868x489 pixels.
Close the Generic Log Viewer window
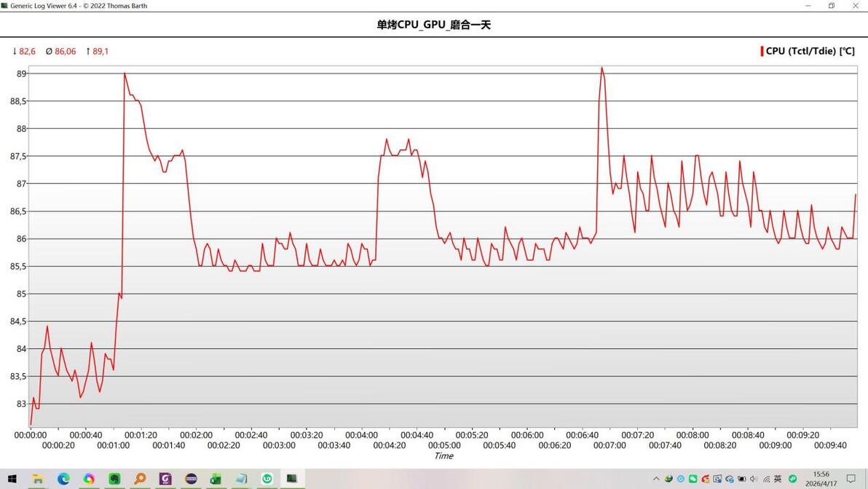[x=856, y=6]
